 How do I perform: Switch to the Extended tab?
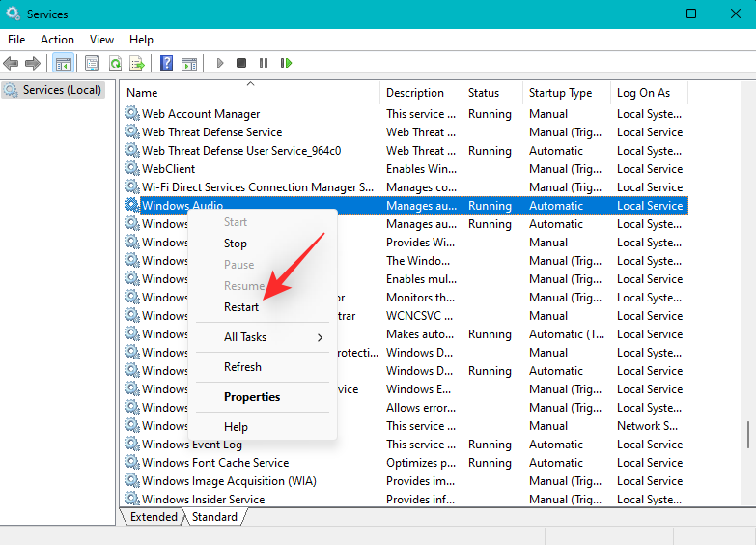[x=154, y=517]
